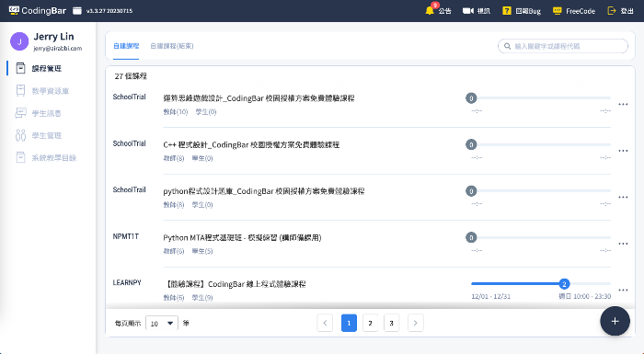Go to page 3
The width and height of the screenshot is (644, 354).
(x=391, y=323)
